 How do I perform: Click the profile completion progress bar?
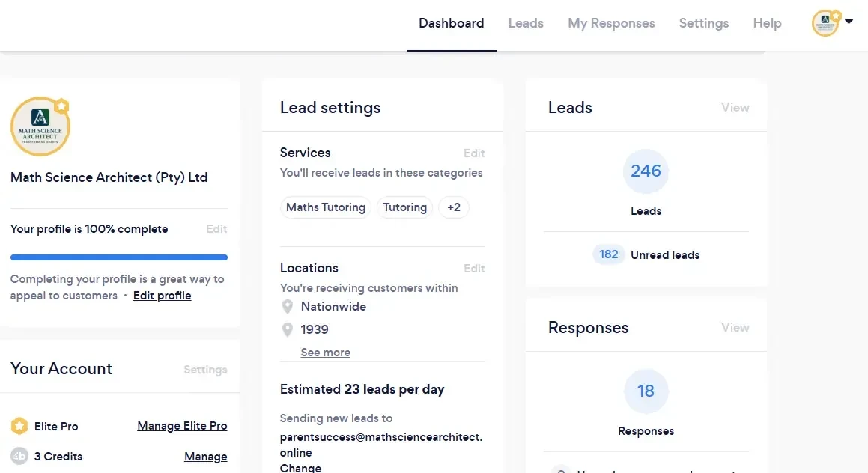[119, 257]
